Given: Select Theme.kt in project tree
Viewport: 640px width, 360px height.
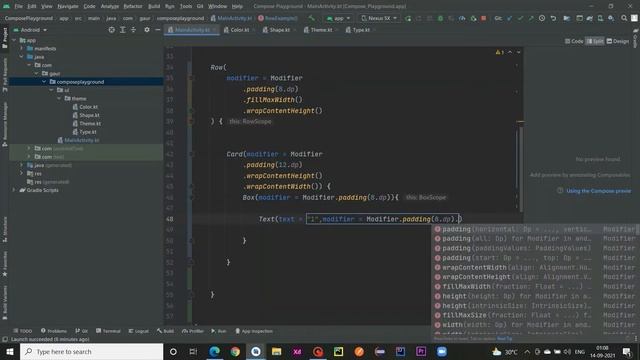Looking at the screenshot, I should pos(90,123).
